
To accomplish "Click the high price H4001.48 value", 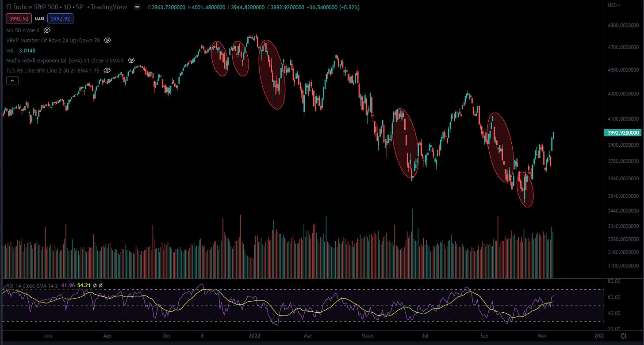I will 207,8.
